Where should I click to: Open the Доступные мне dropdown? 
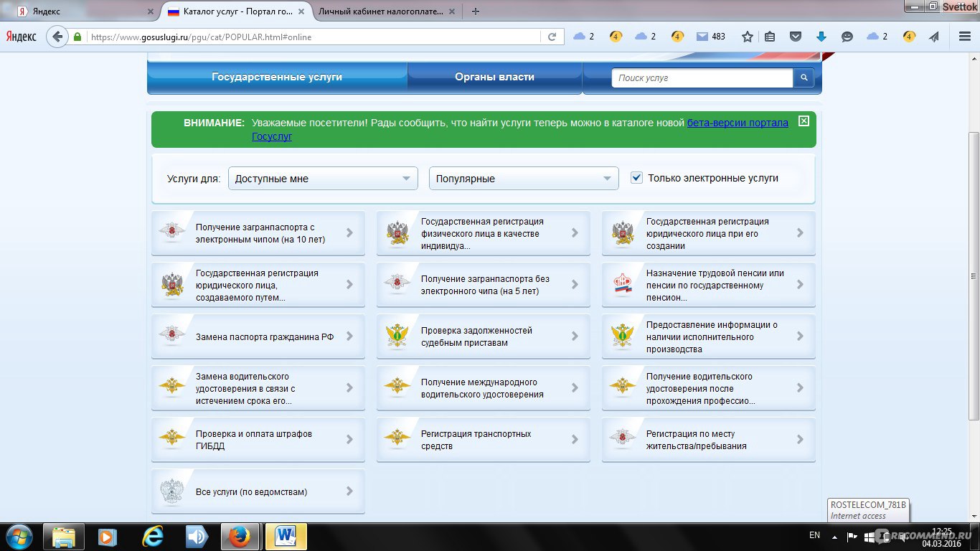point(323,179)
